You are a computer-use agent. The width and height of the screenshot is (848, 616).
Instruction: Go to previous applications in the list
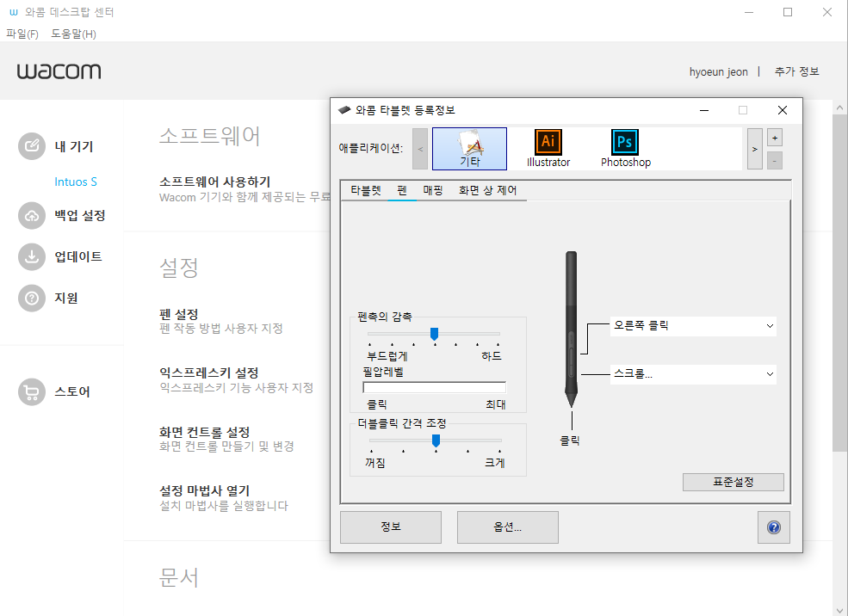point(420,149)
